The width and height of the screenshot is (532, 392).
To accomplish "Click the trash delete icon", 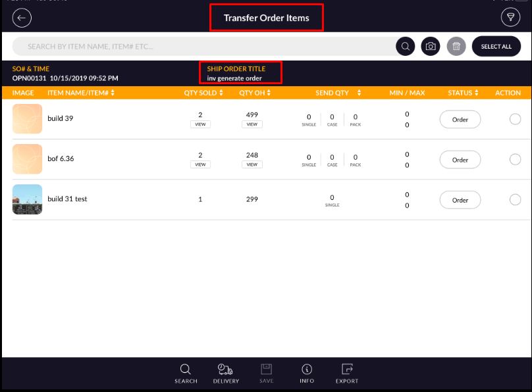I will (456, 47).
